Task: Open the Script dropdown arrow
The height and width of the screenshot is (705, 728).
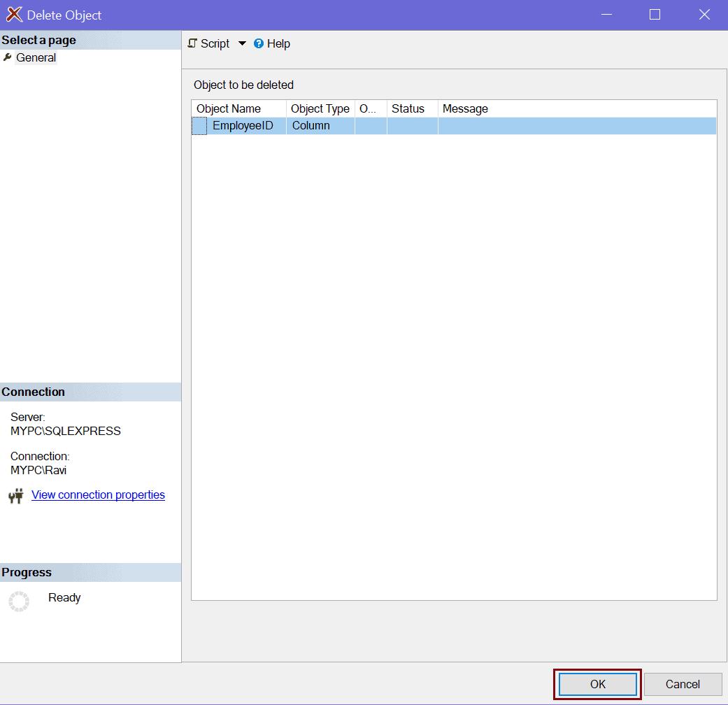Action: tap(242, 43)
